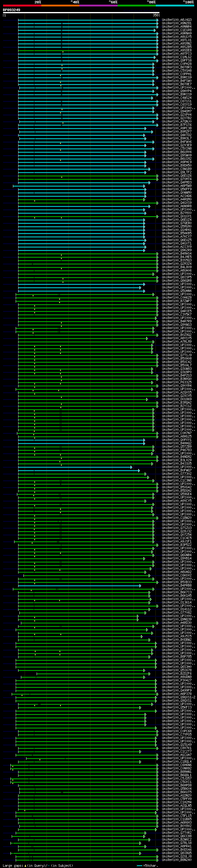197x868 pixels.
Task: Click the red 20% identity color band
Action: 22,6
